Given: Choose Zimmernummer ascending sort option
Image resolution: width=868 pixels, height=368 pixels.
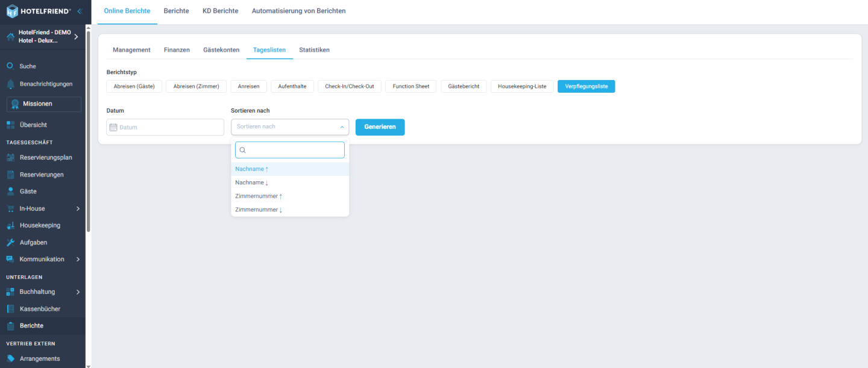Looking at the screenshot, I should [x=290, y=196].
